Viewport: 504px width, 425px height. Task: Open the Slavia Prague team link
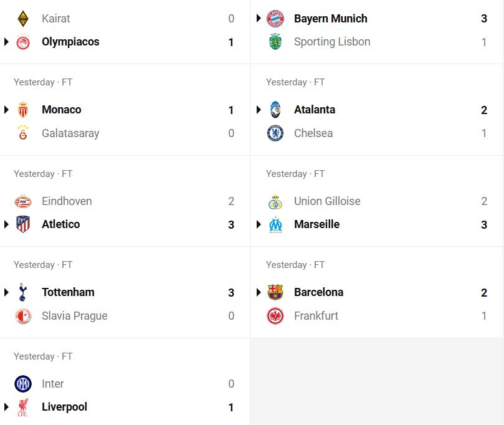coord(75,316)
